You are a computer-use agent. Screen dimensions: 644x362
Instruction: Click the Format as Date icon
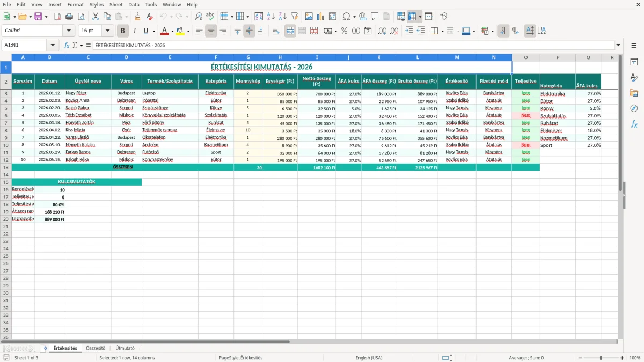pos(368,31)
